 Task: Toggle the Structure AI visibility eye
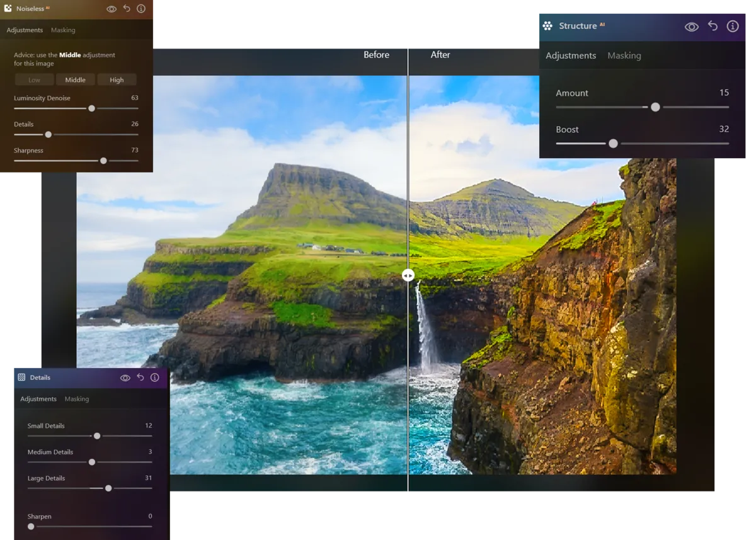[x=691, y=26]
